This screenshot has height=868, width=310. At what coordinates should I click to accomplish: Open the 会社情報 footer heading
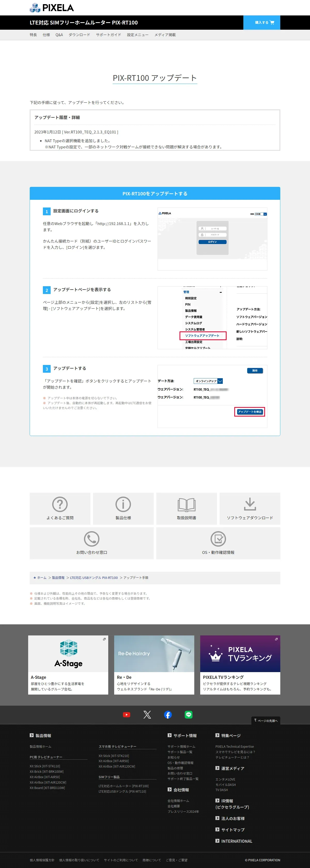click(179, 790)
